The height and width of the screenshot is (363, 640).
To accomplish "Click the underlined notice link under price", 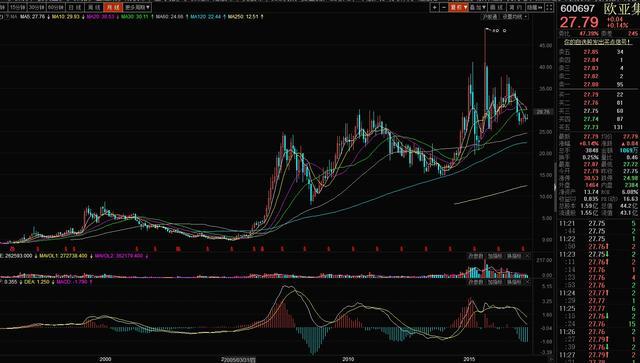I will 598,42.
